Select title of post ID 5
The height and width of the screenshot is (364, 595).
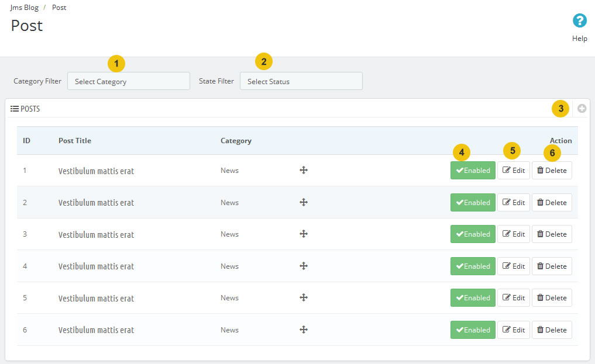tap(96, 298)
